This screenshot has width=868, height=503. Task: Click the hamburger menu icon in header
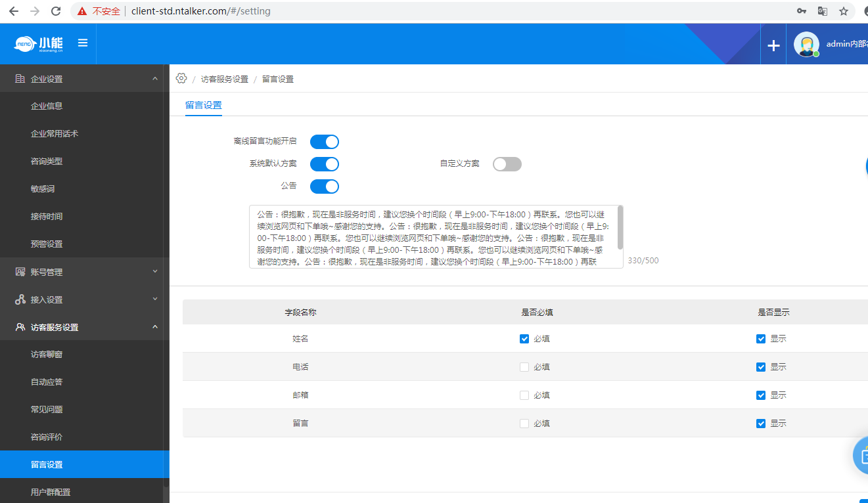(x=83, y=43)
